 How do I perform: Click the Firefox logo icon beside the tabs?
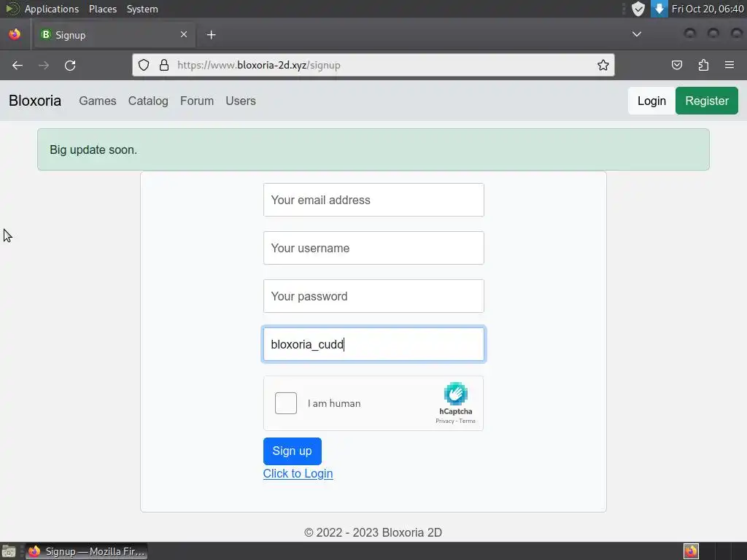pyautogui.click(x=15, y=34)
